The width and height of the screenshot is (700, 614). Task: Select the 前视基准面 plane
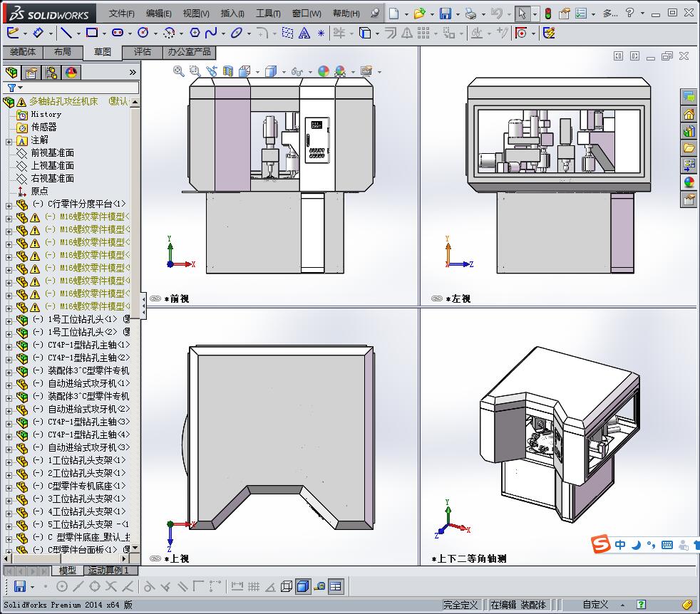52,152
